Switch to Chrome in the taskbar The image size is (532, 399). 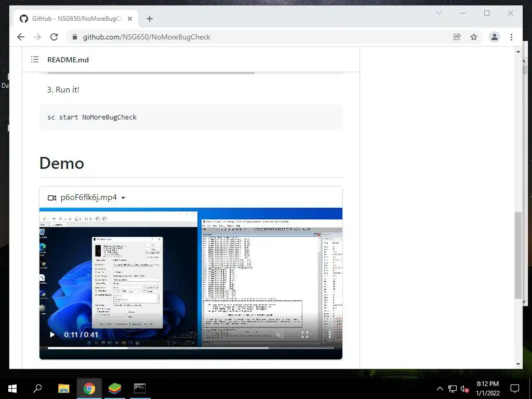tap(89, 388)
